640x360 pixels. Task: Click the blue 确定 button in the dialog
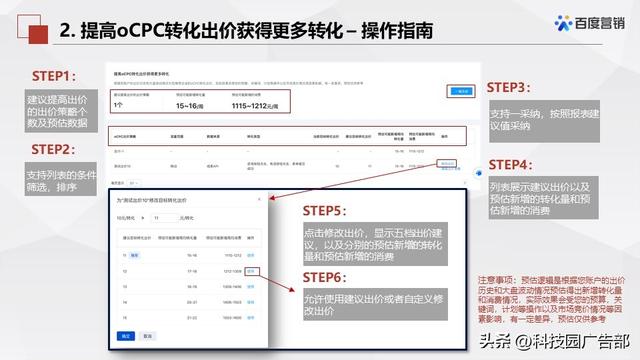tap(126, 336)
